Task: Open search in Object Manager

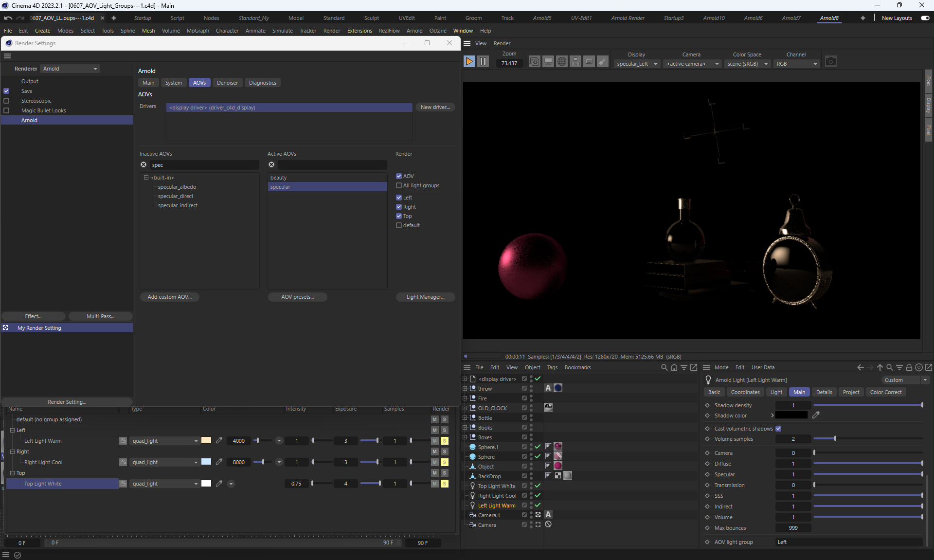Action: click(664, 367)
